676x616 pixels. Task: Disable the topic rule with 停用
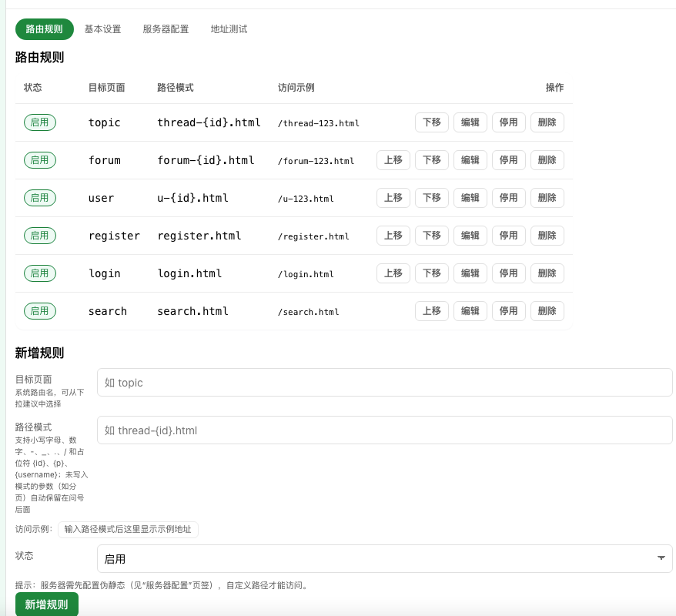(508, 122)
